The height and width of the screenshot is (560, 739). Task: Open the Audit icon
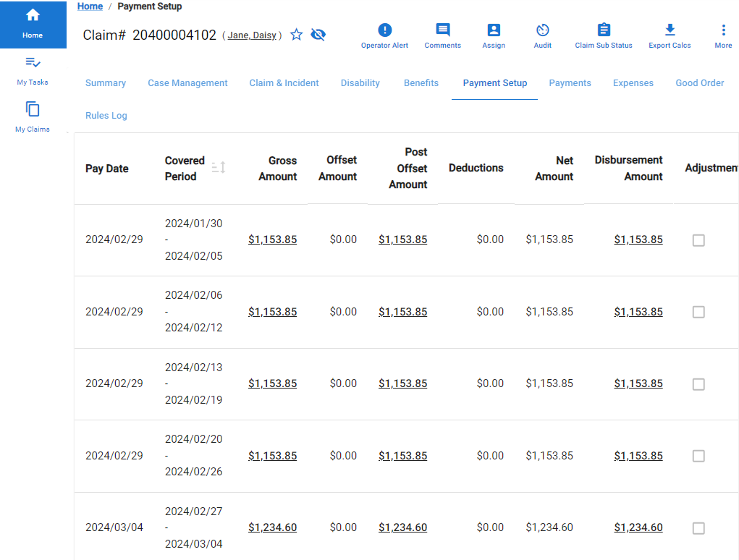tap(542, 30)
